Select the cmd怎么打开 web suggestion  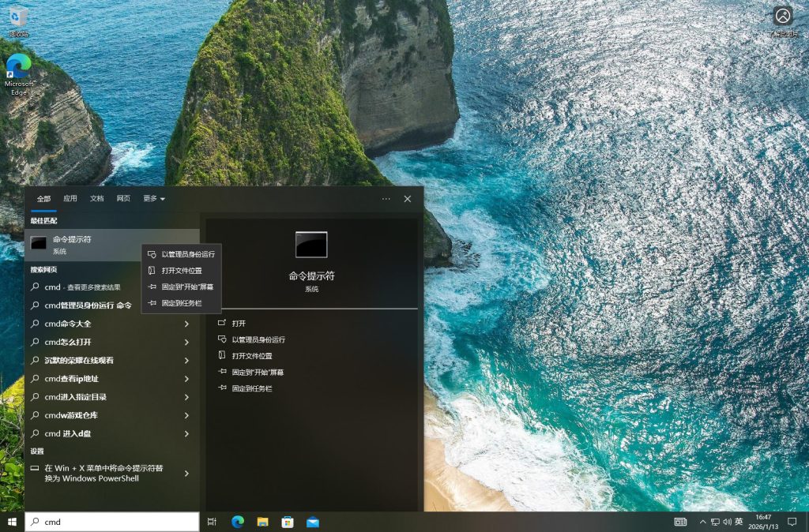click(68, 342)
